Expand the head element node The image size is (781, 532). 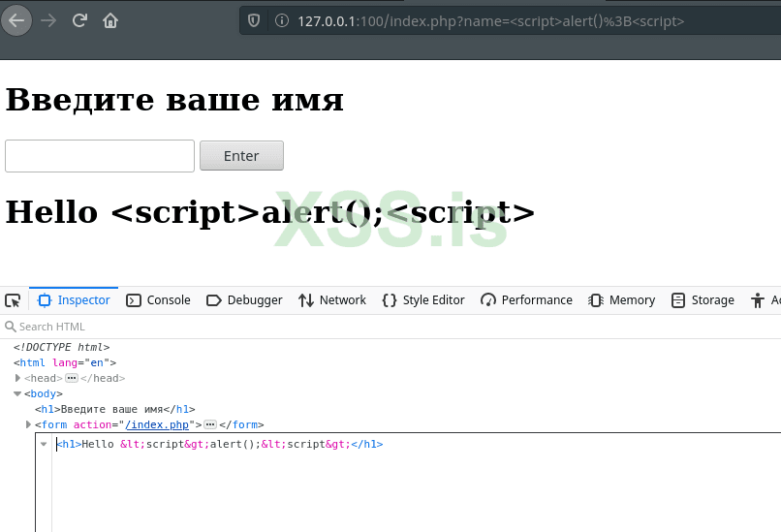pyautogui.click(x=17, y=378)
